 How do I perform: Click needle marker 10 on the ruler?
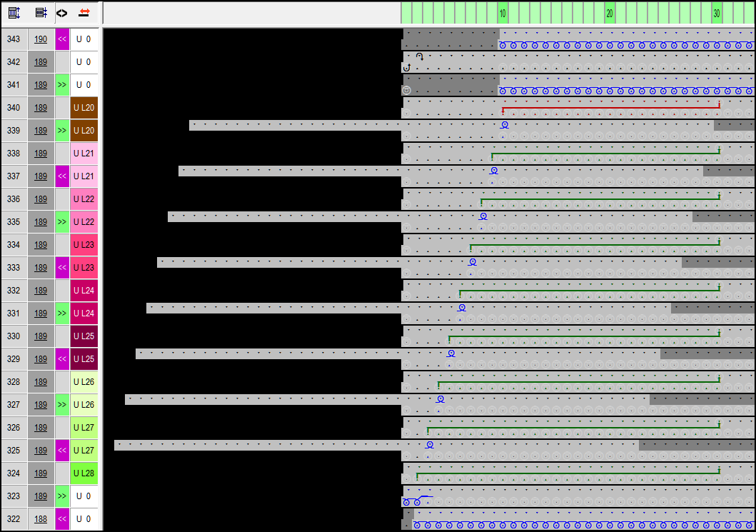tap(503, 14)
